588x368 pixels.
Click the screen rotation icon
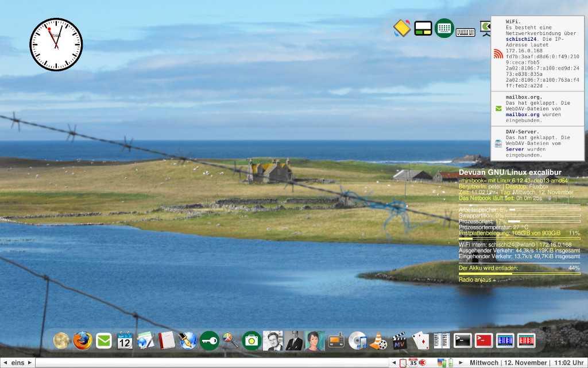pos(401,28)
